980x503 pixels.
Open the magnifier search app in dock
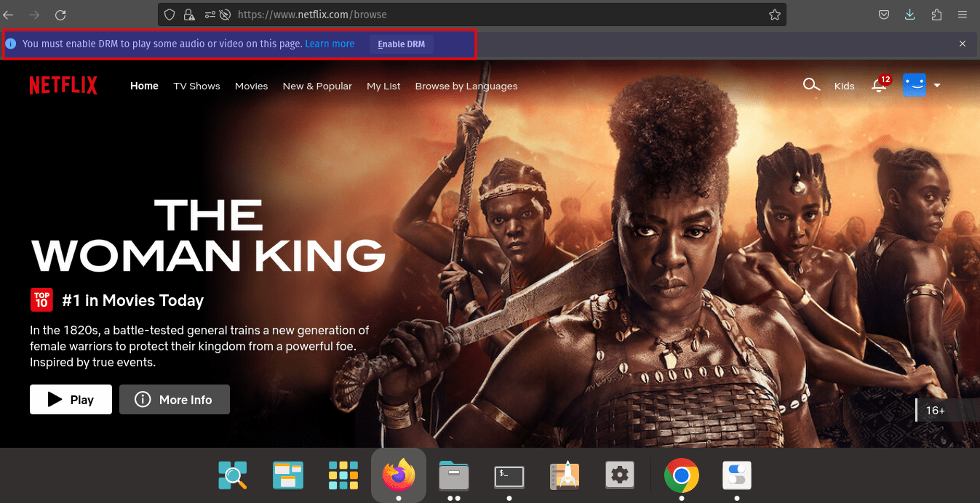pyautogui.click(x=233, y=475)
